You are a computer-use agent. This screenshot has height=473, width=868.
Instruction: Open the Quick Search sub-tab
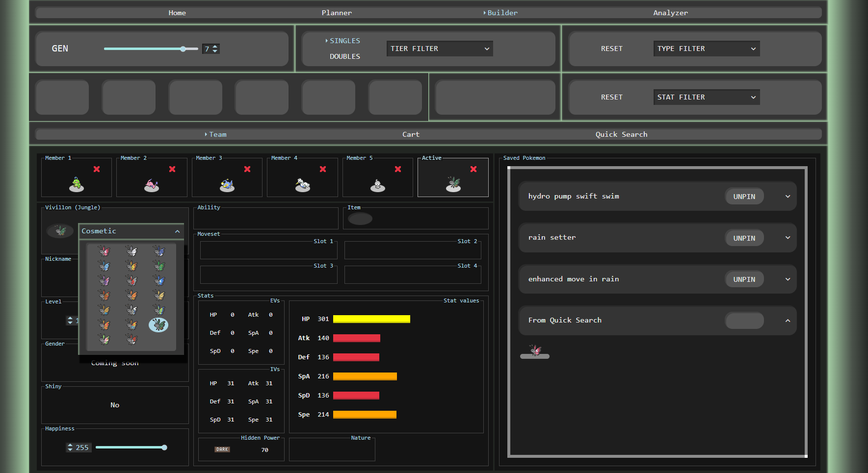621,134
